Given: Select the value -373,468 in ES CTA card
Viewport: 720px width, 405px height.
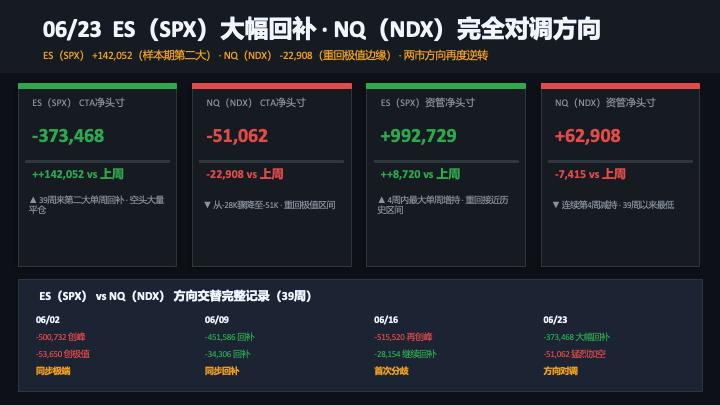Looking at the screenshot, I should 68,136.
